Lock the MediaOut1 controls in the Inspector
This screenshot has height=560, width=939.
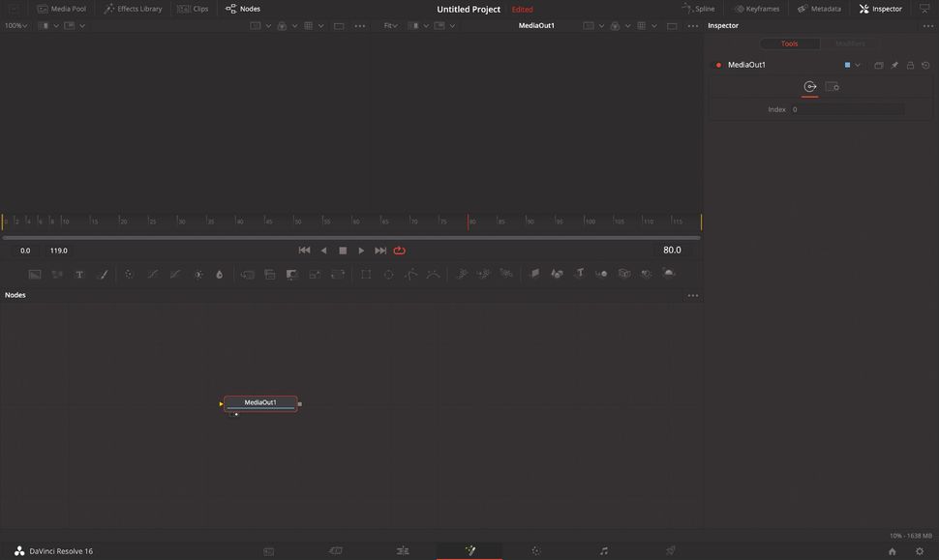(910, 65)
